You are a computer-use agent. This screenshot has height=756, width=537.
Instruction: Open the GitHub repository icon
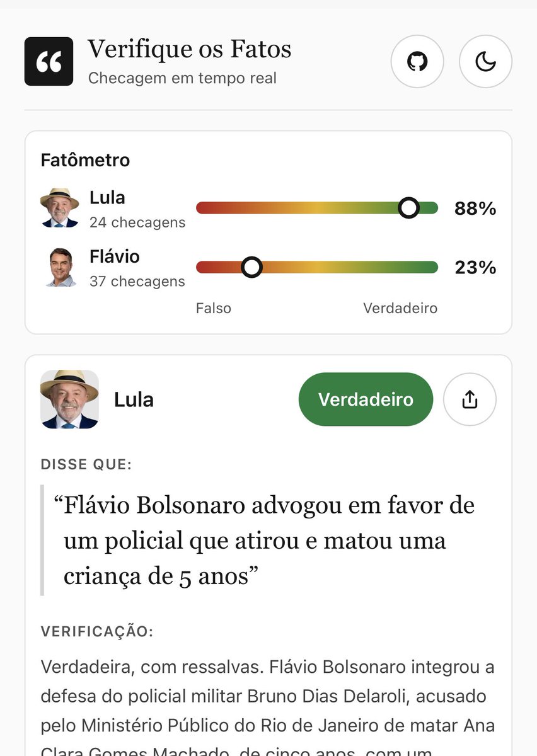tap(417, 61)
